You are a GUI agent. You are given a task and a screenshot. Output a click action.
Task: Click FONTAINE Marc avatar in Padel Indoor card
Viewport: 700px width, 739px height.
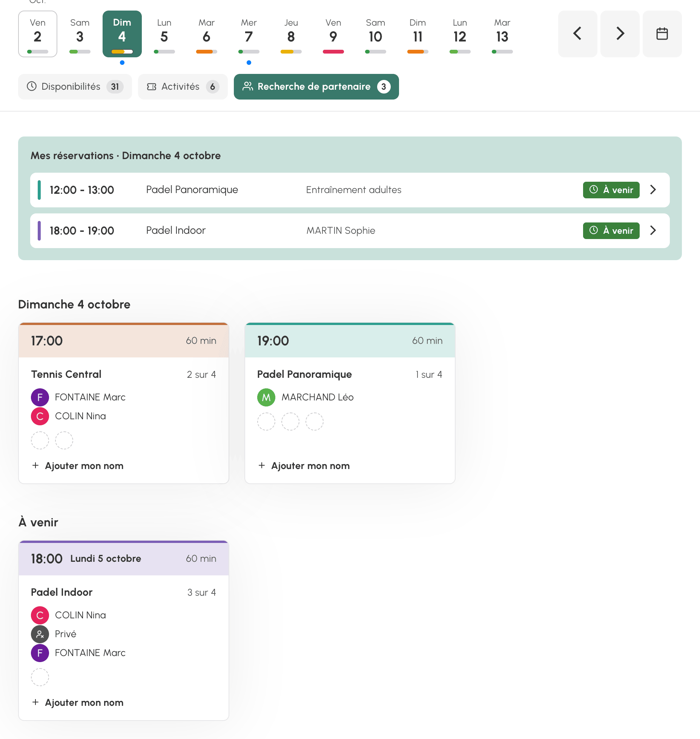click(40, 653)
